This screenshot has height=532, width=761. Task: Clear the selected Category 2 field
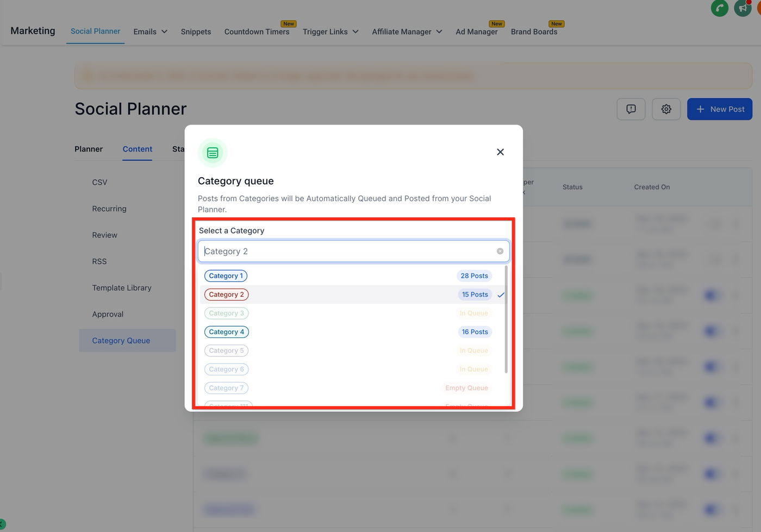[500, 251]
